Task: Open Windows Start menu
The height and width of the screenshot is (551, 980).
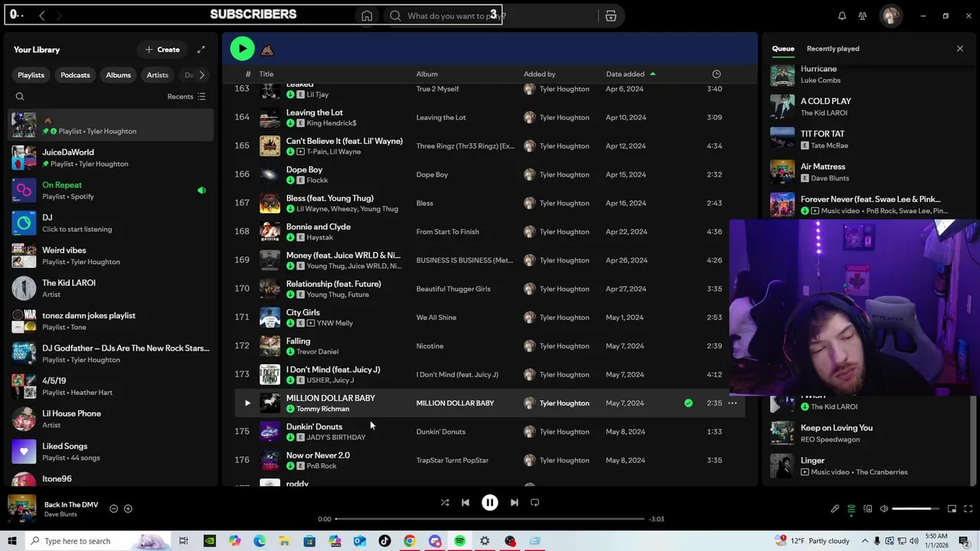Action: click(11, 541)
